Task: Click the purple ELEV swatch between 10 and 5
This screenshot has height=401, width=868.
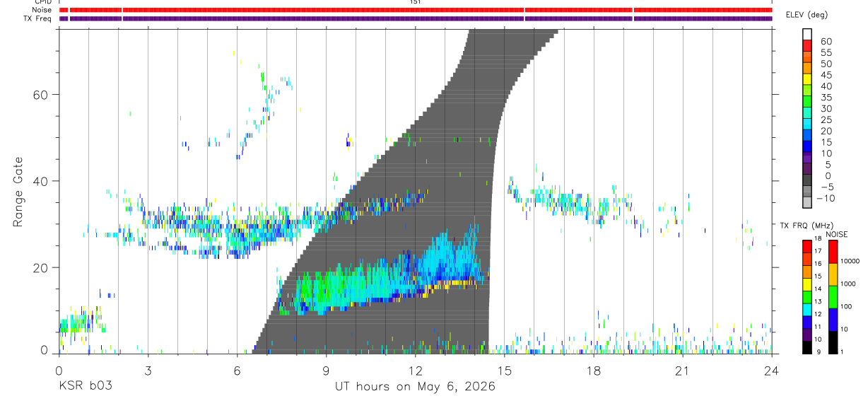Action: (x=807, y=158)
